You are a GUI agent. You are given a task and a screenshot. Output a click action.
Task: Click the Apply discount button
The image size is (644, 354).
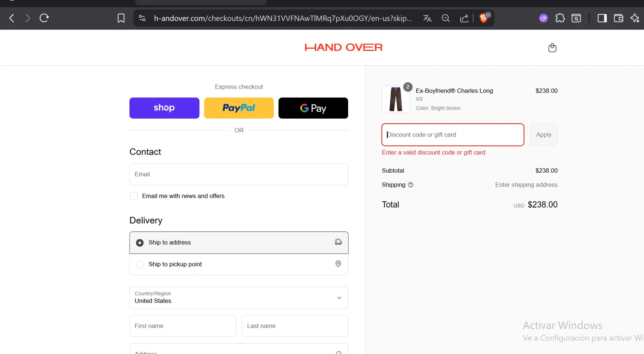(x=544, y=134)
